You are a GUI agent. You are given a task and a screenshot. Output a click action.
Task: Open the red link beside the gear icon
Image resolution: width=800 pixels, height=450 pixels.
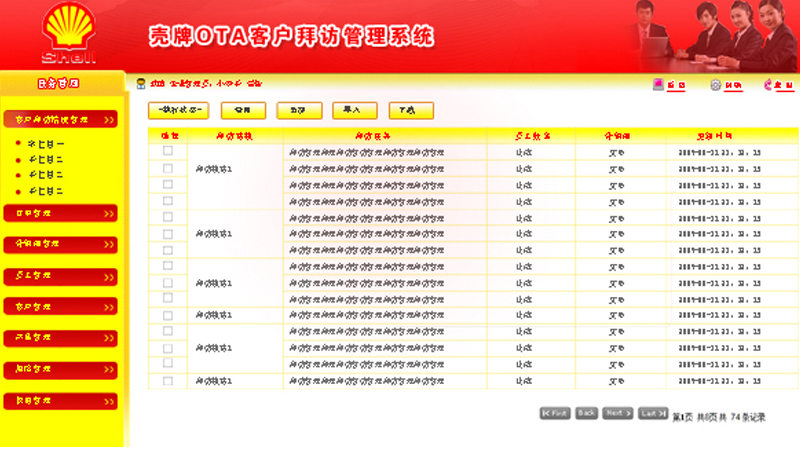tap(733, 85)
